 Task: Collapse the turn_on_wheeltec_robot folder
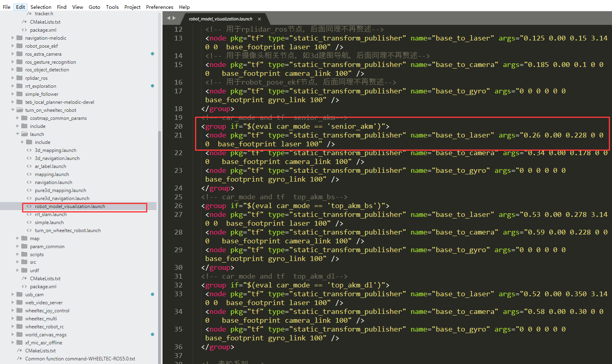point(13,110)
